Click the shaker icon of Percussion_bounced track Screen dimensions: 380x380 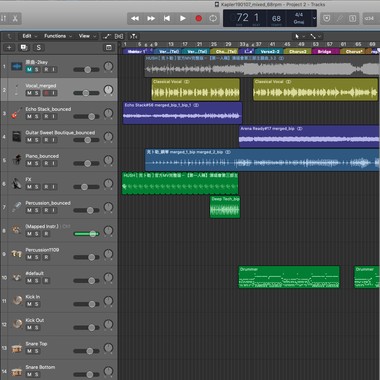(17, 207)
